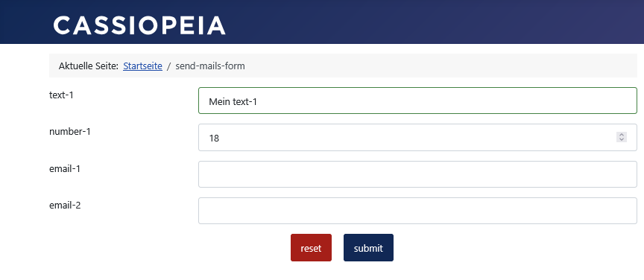Viewport: 644px width, 280px height.
Task: Focus the number-1 input field
Action: click(417, 138)
